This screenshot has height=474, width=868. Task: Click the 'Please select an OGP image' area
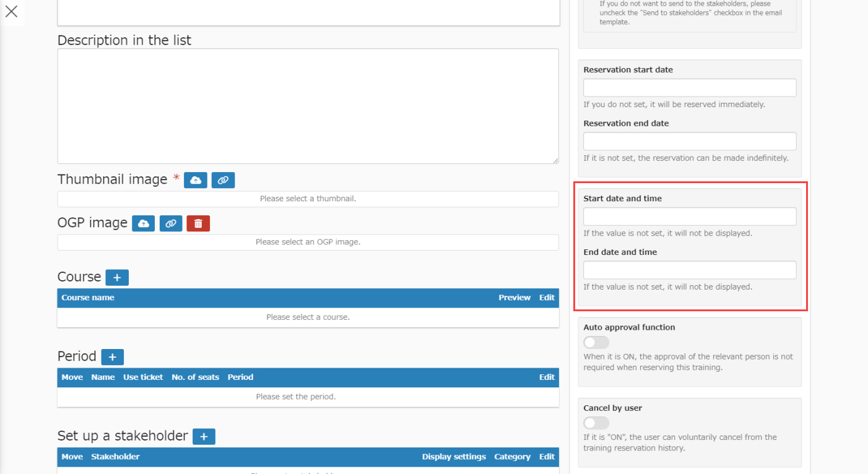[308, 243]
